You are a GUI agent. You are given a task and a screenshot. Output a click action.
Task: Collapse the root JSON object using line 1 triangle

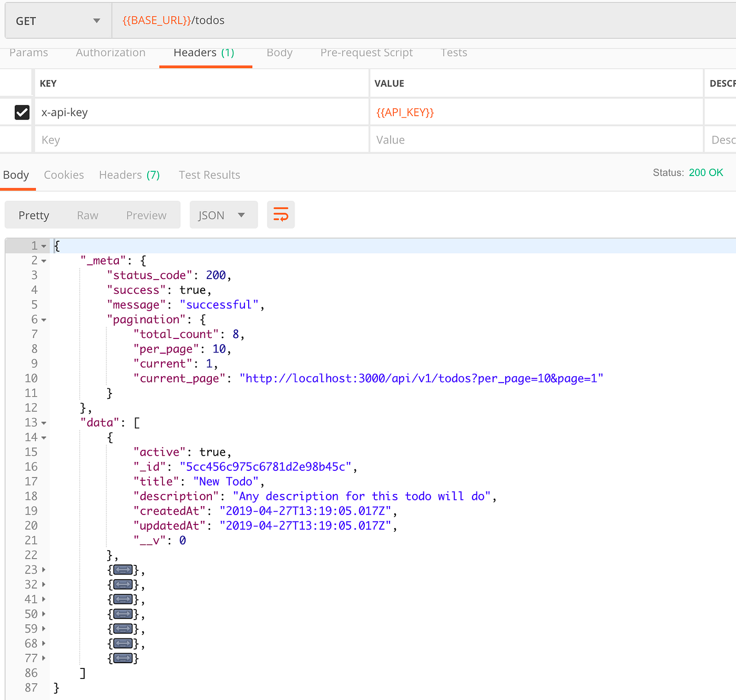(x=43, y=245)
